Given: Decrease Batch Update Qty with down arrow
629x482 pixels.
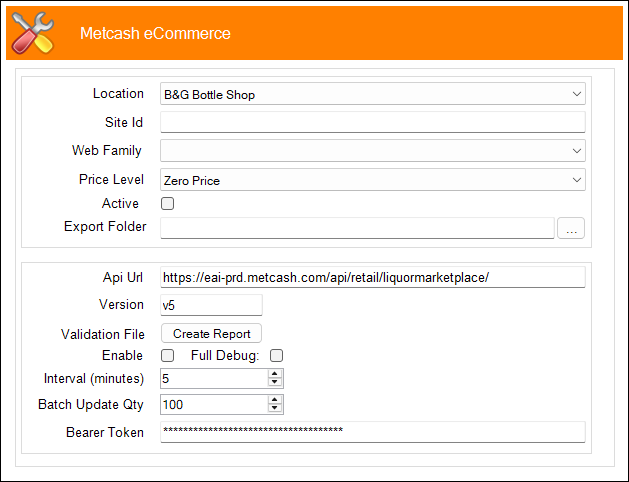Looking at the screenshot, I should click(275, 409).
